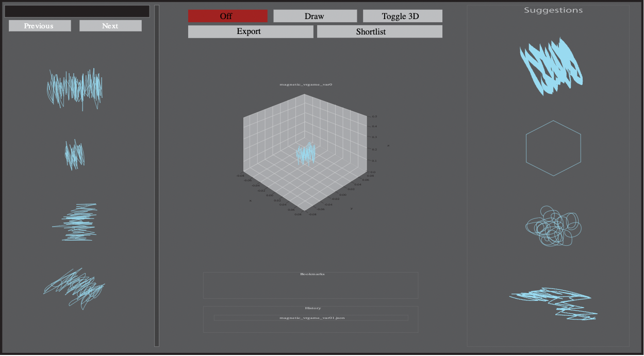Select the first wide scribble thumbnail on left

(75, 89)
